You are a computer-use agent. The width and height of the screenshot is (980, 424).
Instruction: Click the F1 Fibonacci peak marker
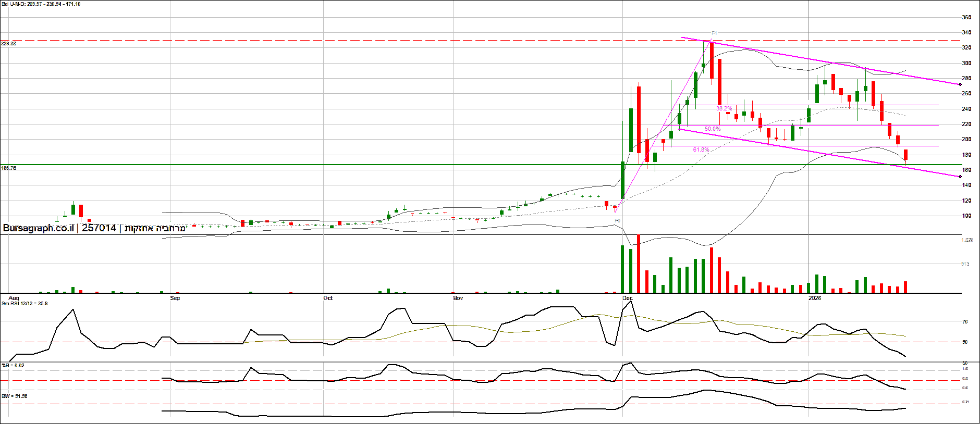(714, 33)
